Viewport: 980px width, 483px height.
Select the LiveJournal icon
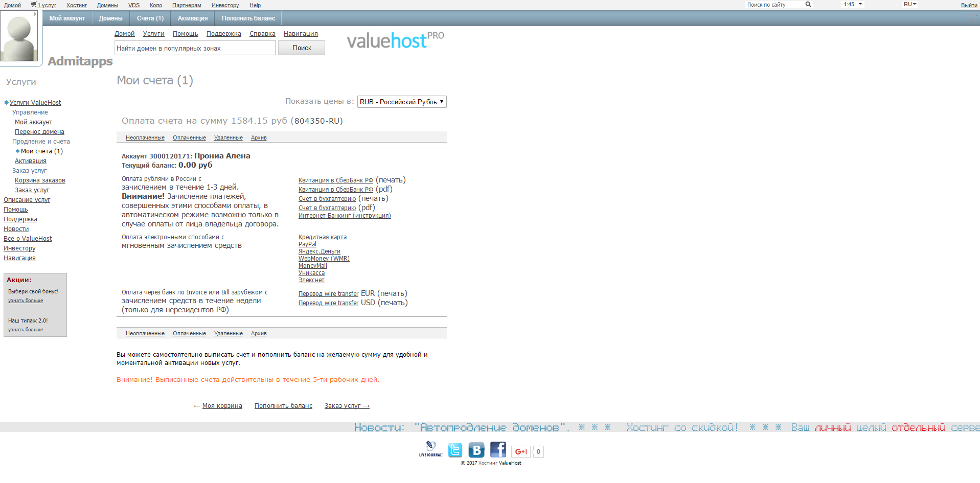pos(431,450)
